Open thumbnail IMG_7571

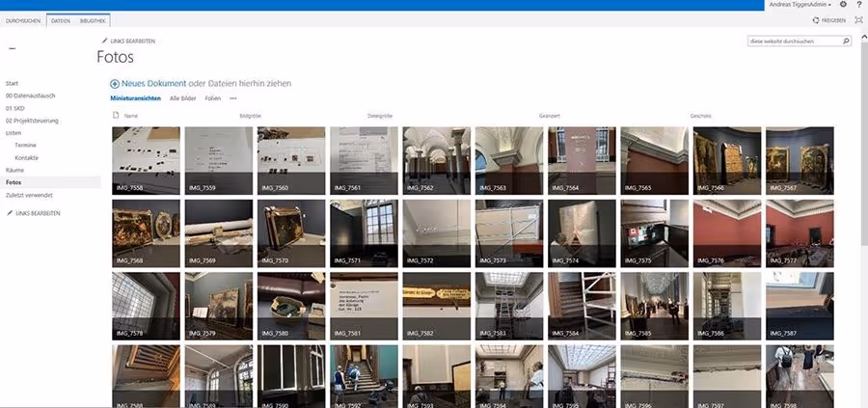(x=364, y=233)
